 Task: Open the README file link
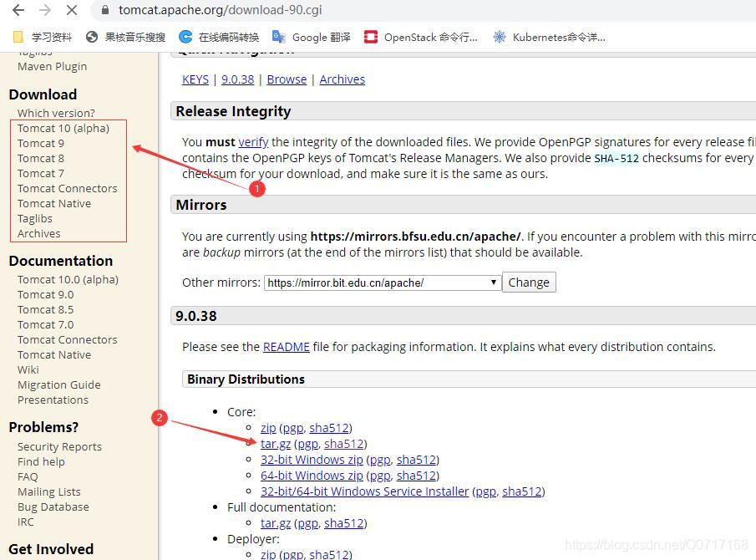click(x=287, y=348)
